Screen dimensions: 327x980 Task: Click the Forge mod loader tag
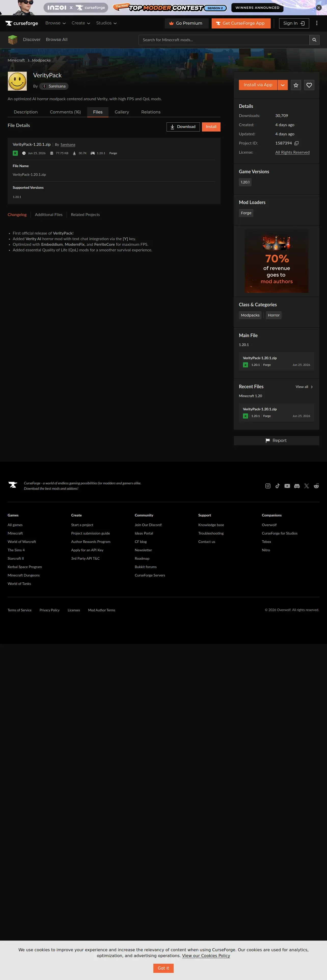pyautogui.click(x=246, y=213)
